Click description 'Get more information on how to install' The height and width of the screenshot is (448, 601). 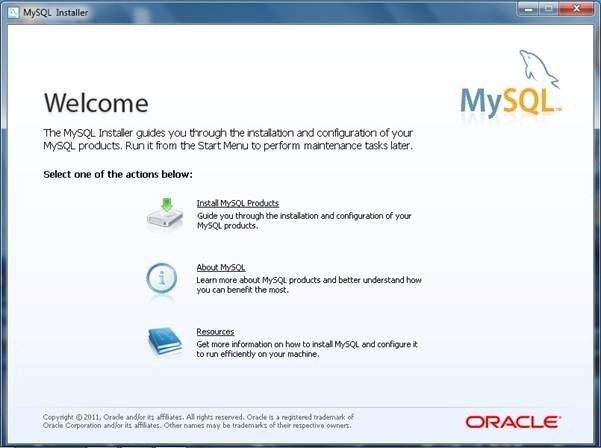(x=307, y=349)
